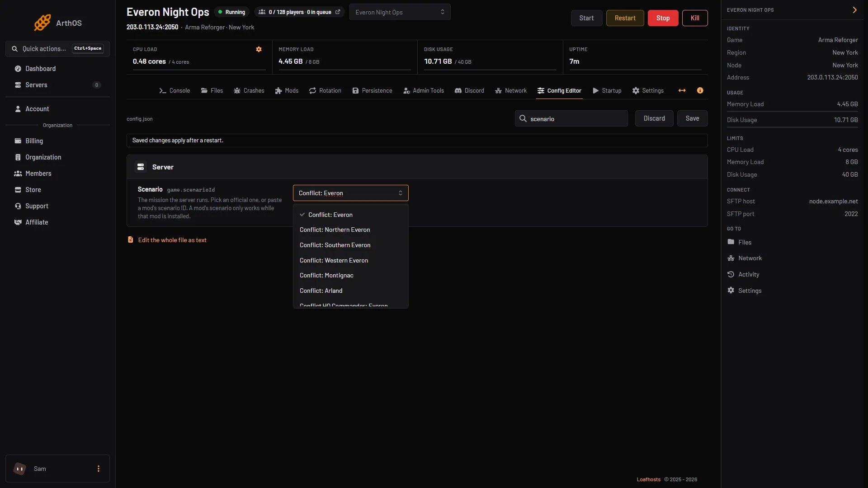Click the Kill button

(695, 18)
